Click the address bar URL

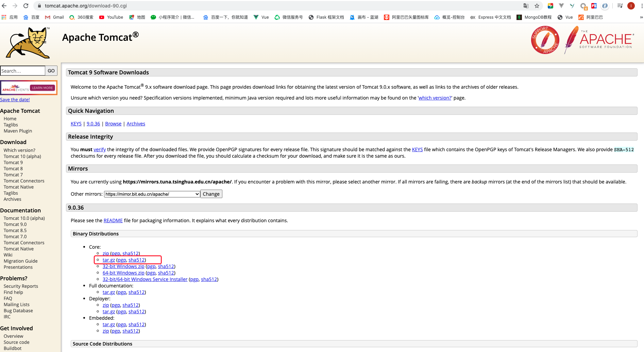click(86, 6)
